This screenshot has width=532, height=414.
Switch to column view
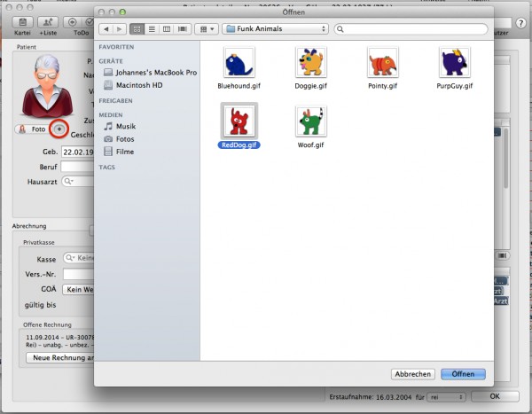167,29
